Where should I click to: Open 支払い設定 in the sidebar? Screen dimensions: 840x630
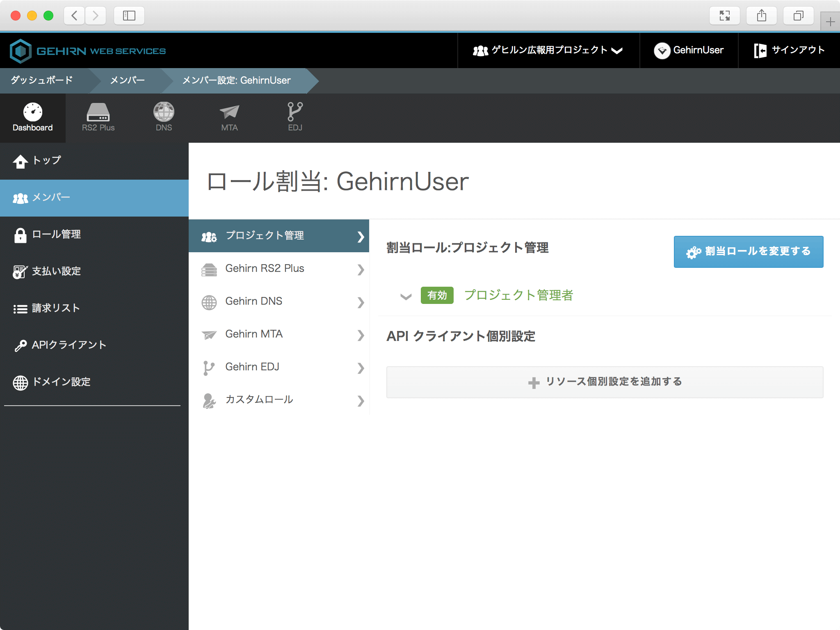point(56,272)
